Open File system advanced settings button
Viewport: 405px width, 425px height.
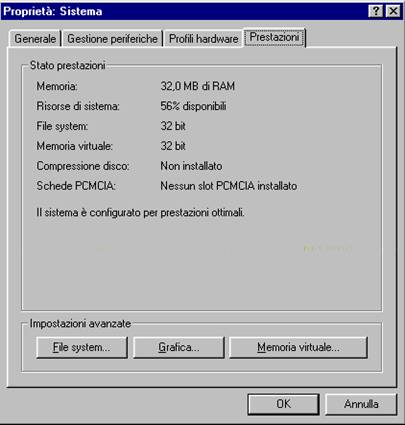82,347
